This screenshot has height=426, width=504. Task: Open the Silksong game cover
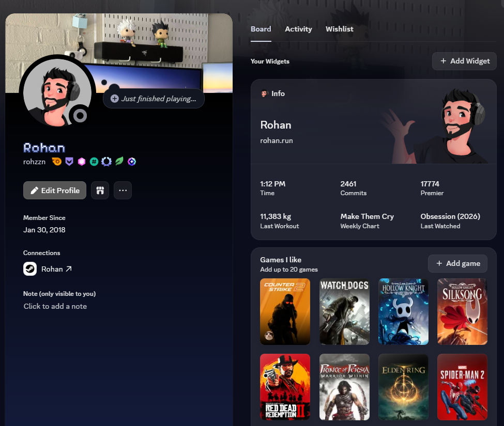(x=462, y=312)
